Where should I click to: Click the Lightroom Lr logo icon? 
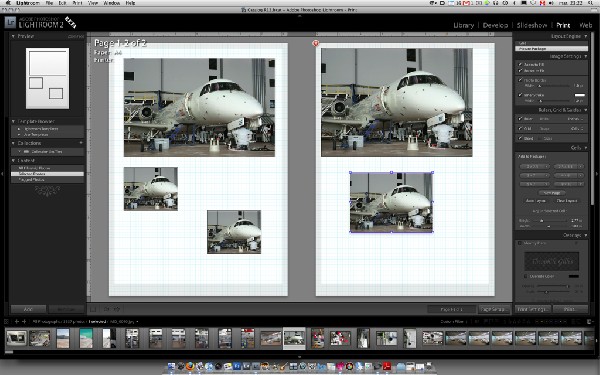pos(10,23)
